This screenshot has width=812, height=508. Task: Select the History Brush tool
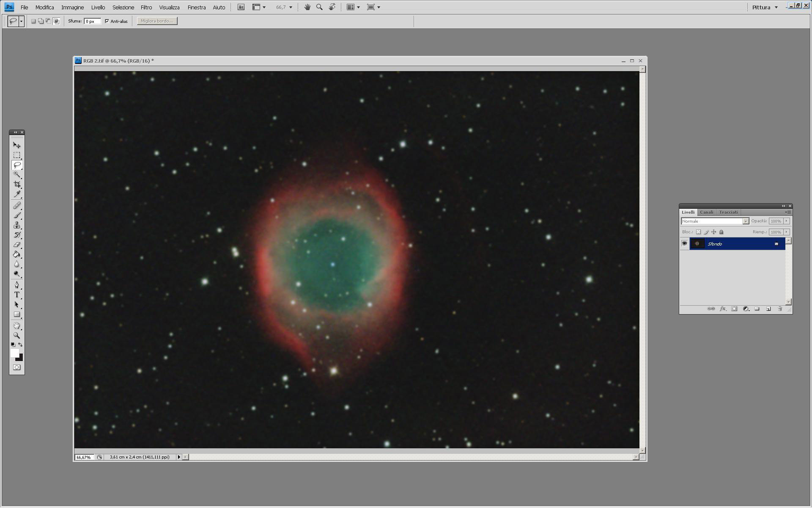[17, 235]
